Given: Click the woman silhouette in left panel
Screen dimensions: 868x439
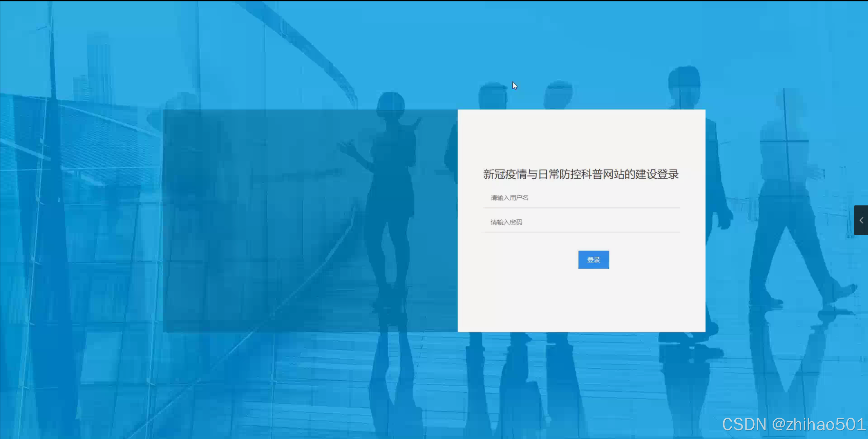Looking at the screenshot, I should tap(393, 190).
